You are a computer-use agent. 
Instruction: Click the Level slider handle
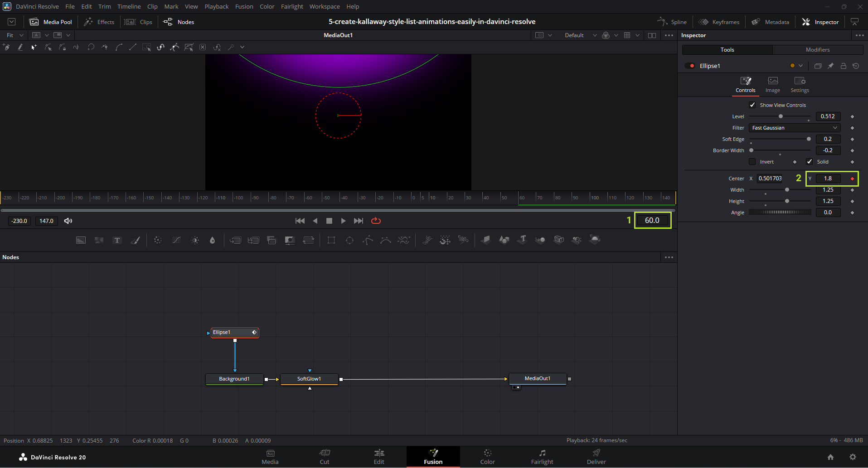pyautogui.click(x=781, y=116)
